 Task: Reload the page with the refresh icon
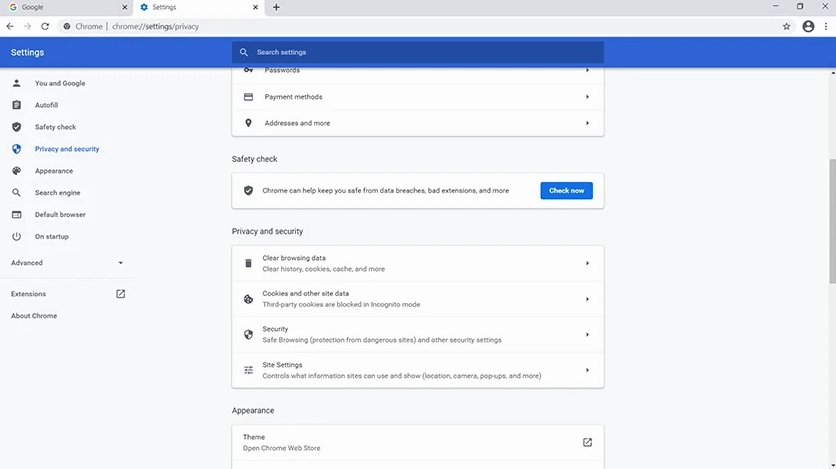point(45,26)
